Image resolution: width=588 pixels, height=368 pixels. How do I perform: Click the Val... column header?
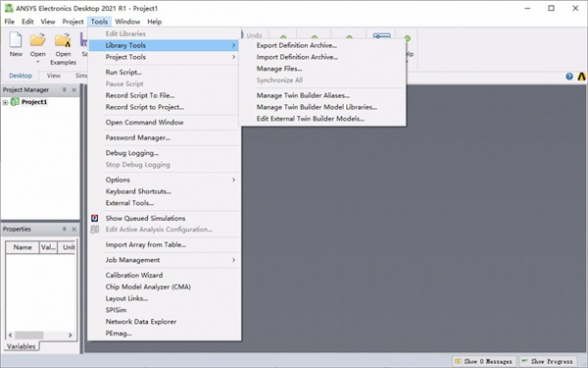coord(48,247)
